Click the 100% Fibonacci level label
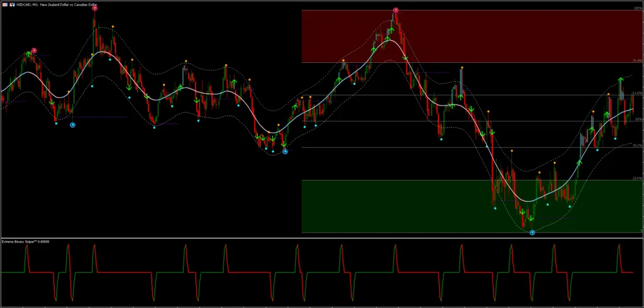Image resolution: width=644 pixels, height=308 pixels. 637,8
